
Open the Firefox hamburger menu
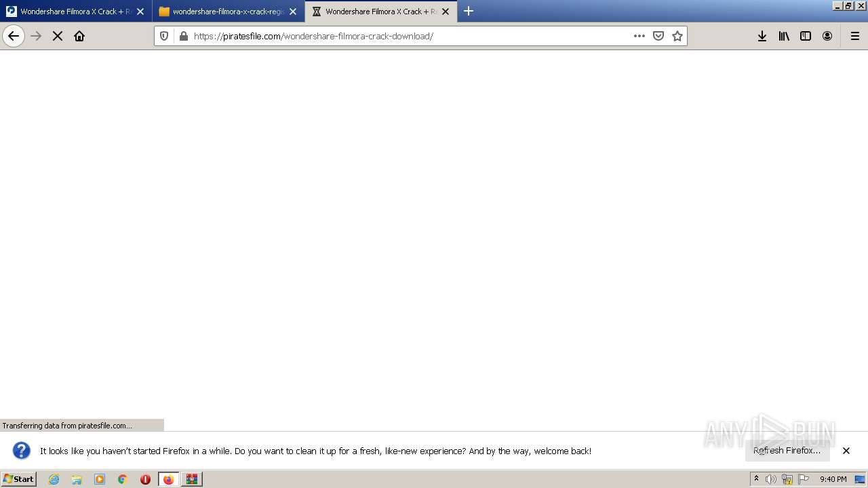[x=855, y=36]
